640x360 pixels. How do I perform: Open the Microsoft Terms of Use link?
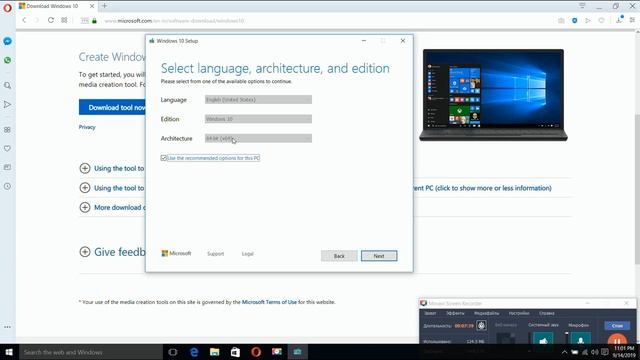(x=269, y=302)
